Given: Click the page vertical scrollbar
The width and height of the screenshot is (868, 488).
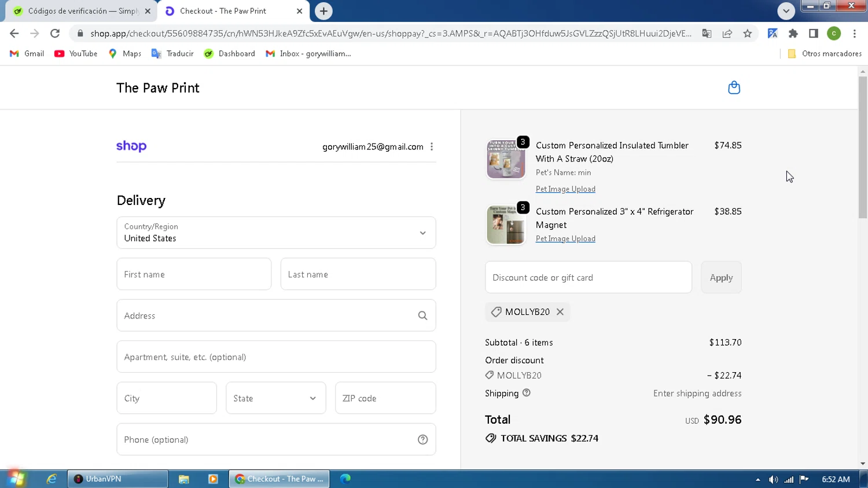Looking at the screenshot, I should (x=863, y=148).
